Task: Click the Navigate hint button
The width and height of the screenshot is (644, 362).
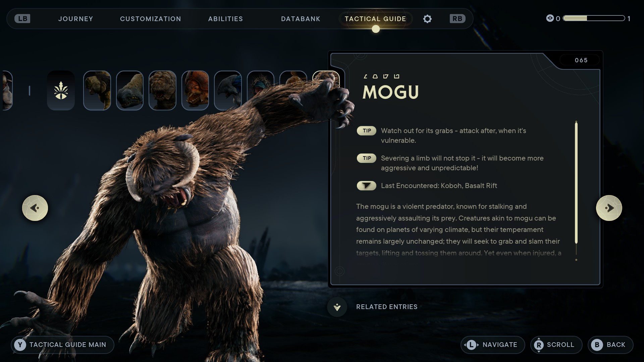Action: pos(493,345)
